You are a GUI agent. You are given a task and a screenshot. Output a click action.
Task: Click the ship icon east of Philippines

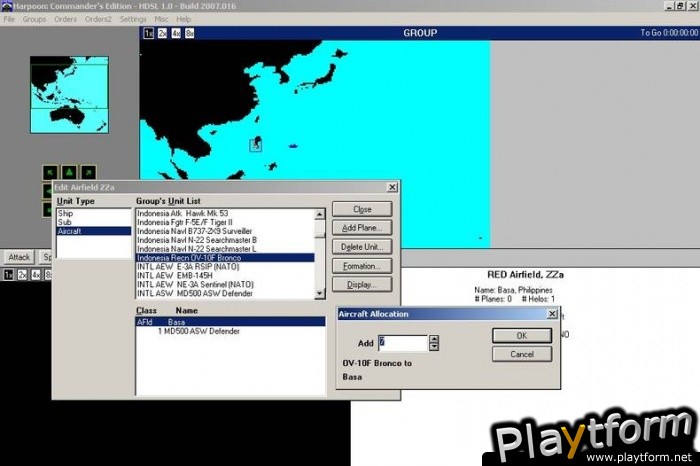pos(293,146)
